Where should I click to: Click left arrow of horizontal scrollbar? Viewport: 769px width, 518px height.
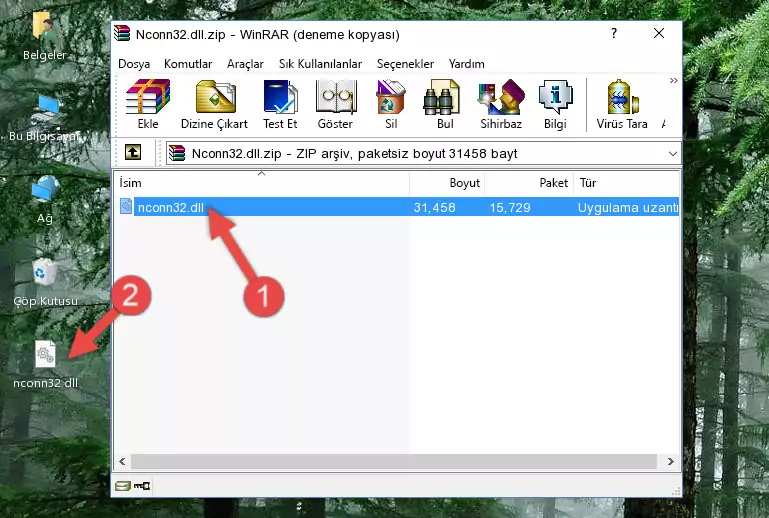pyautogui.click(x=123, y=461)
